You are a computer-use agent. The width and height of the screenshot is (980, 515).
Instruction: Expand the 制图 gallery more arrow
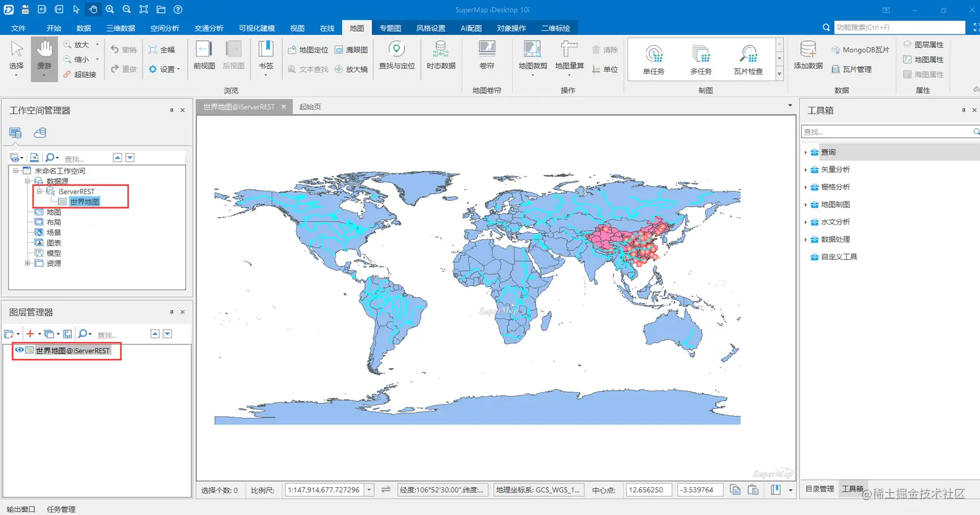[779, 75]
